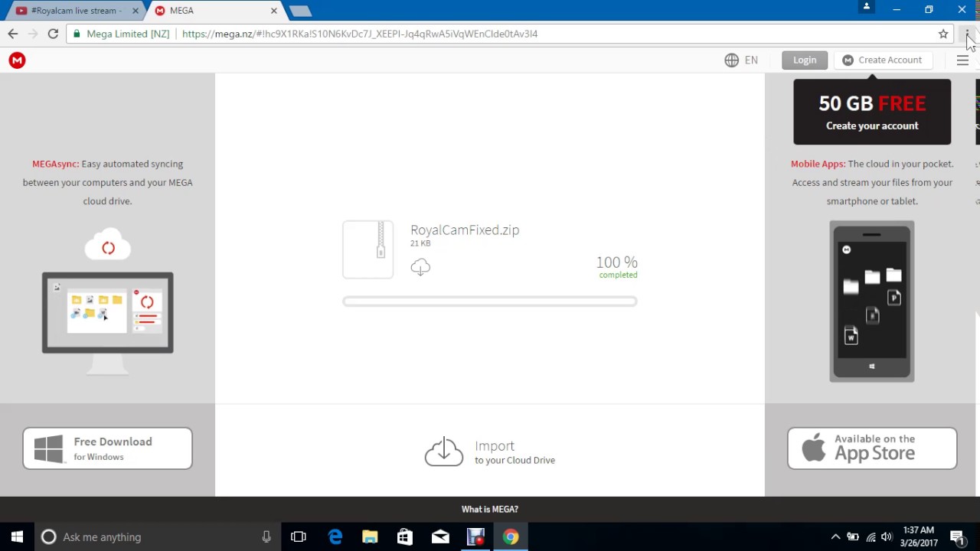Click the Create Account button

tap(882, 60)
